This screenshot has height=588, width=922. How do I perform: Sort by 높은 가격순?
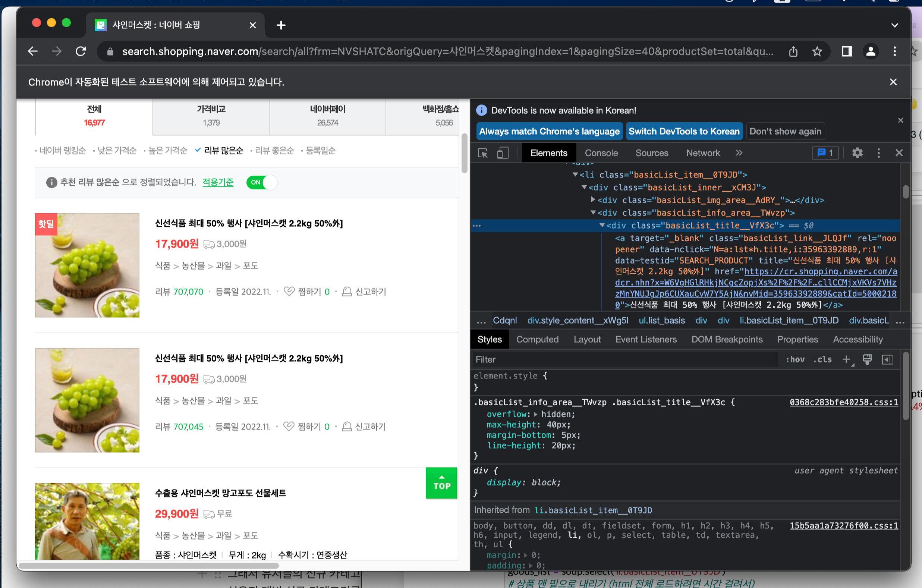[x=168, y=150]
